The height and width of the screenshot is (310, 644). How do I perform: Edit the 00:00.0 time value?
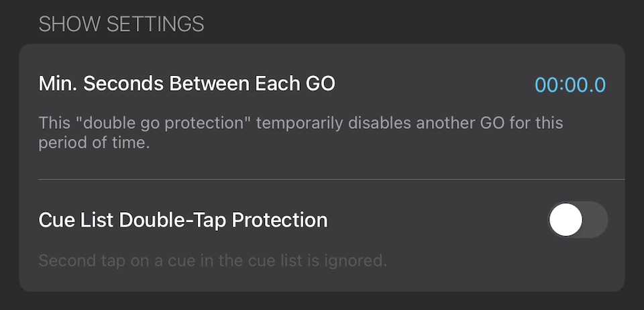click(x=570, y=85)
